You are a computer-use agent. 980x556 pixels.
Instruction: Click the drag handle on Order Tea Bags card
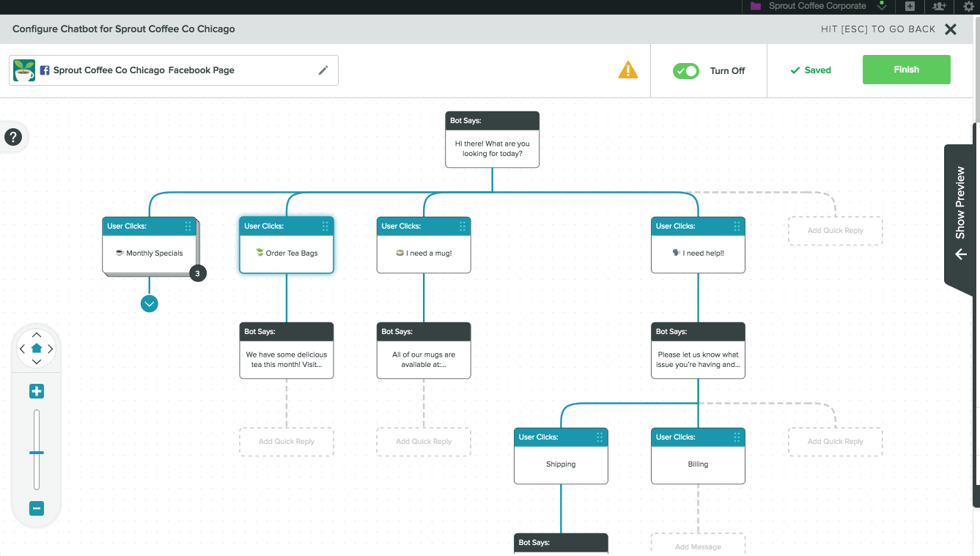[325, 226]
